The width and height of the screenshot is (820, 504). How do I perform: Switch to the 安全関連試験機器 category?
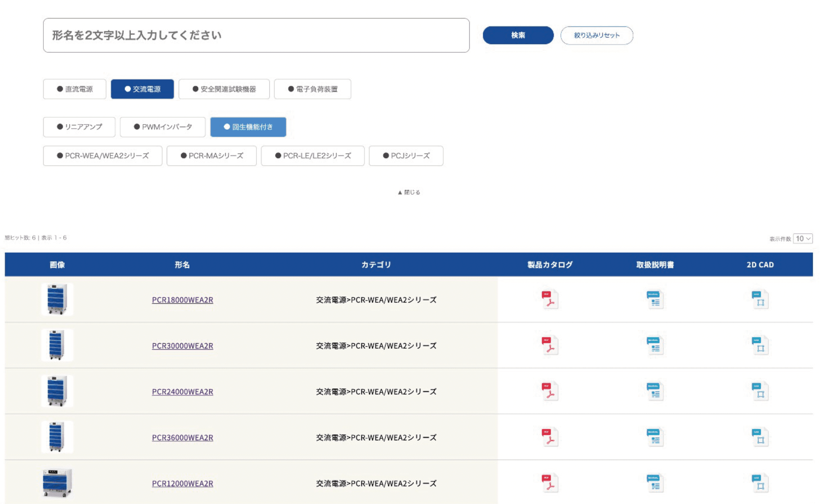click(224, 89)
